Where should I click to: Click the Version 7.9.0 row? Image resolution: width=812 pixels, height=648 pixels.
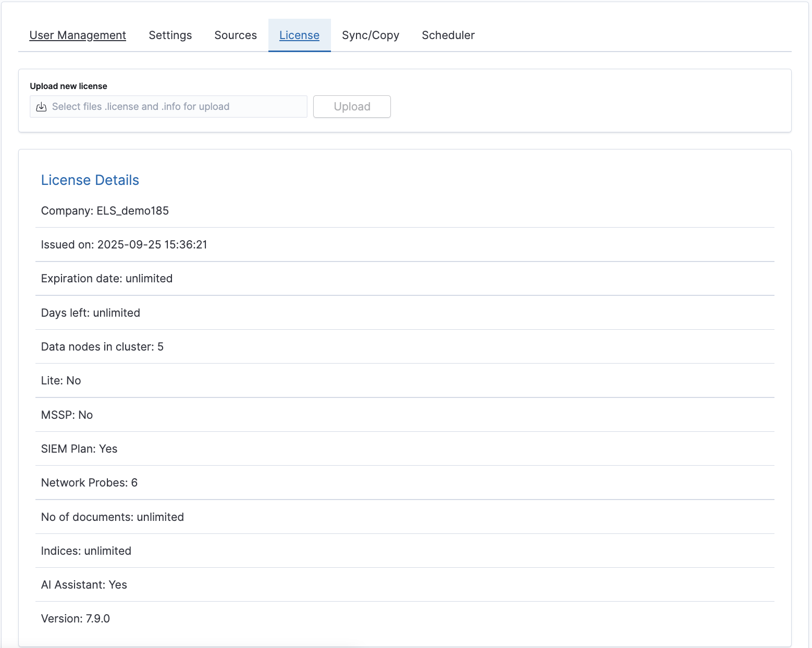click(75, 619)
